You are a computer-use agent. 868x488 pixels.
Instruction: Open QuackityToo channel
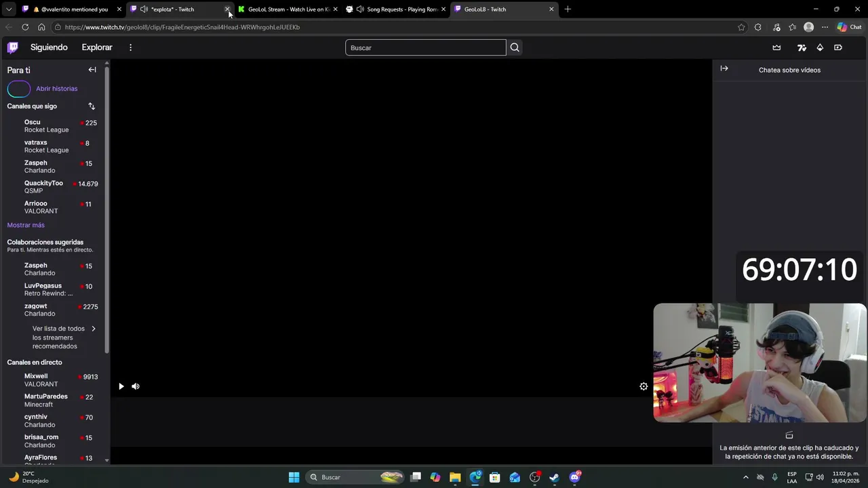(54, 187)
